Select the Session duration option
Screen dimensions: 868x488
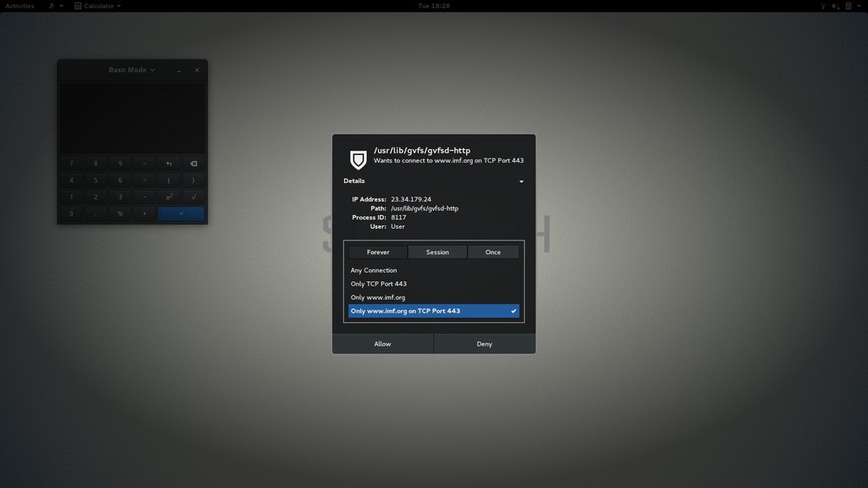pyautogui.click(x=437, y=252)
